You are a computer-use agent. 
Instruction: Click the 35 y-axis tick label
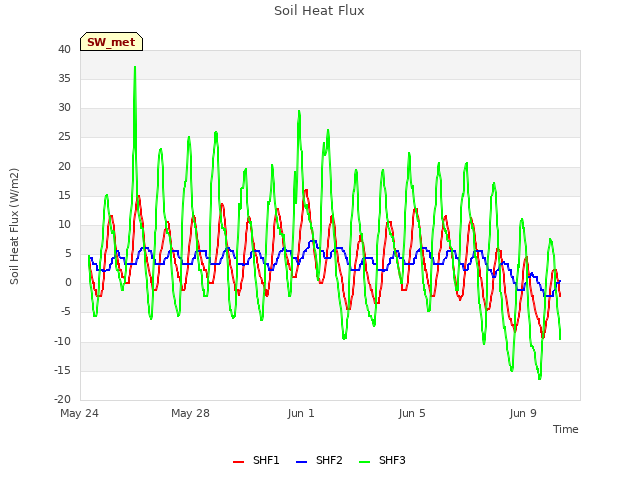pyautogui.click(x=64, y=78)
